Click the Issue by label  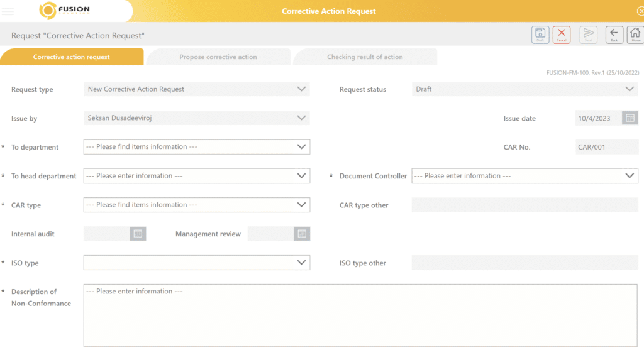[25, 119]
